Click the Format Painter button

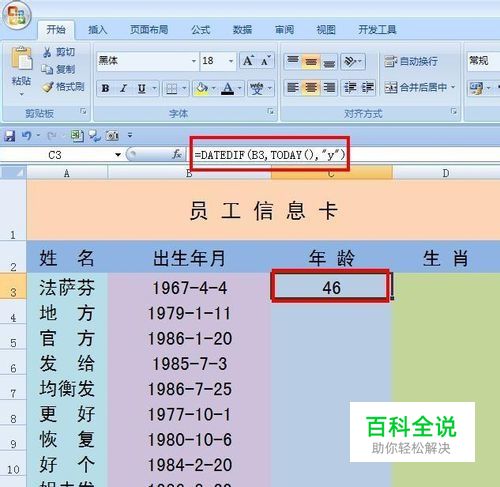pos(63,87)
